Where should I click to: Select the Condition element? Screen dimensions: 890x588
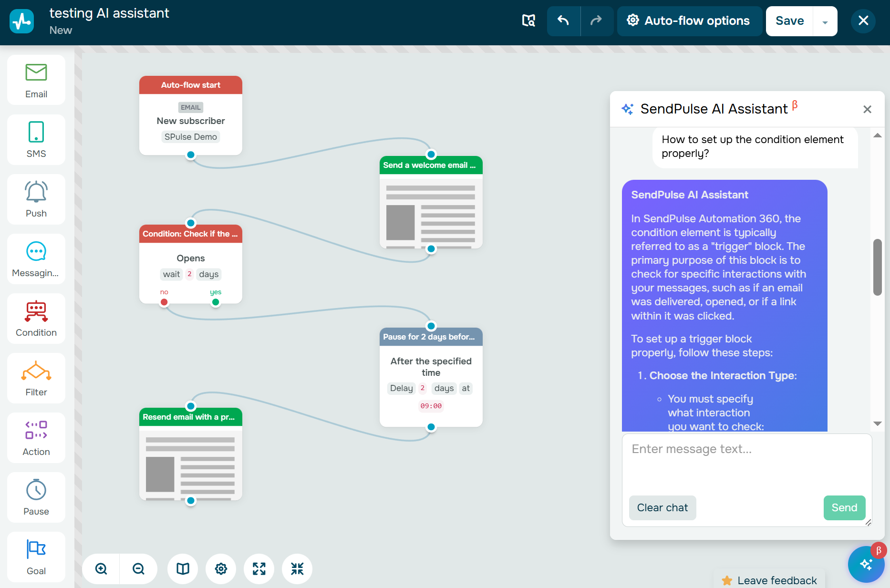[x=36, y=318]
